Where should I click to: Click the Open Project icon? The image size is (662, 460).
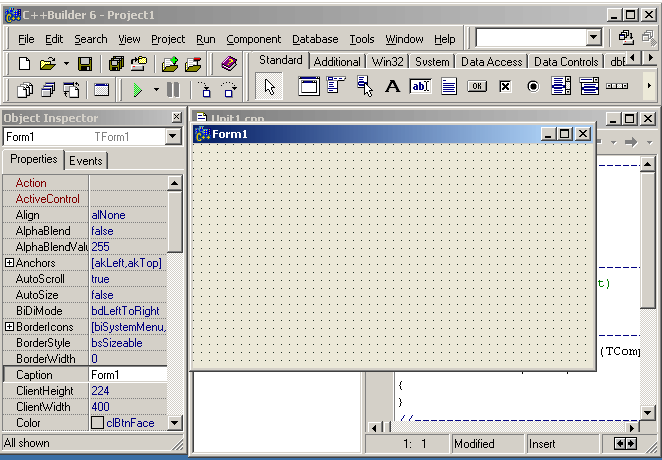click(x=138, y=64)
